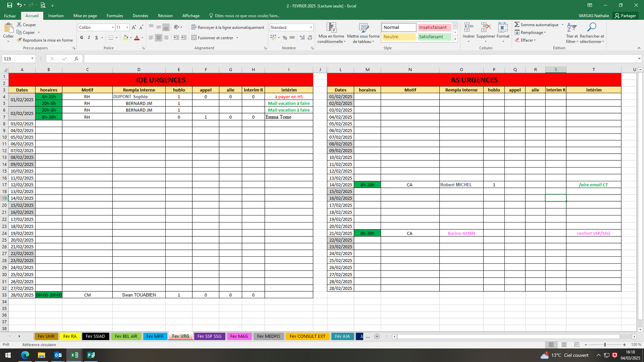644x362 pixels.
Task: Click the Supprimer cells icon
Action: click(486, 28)
